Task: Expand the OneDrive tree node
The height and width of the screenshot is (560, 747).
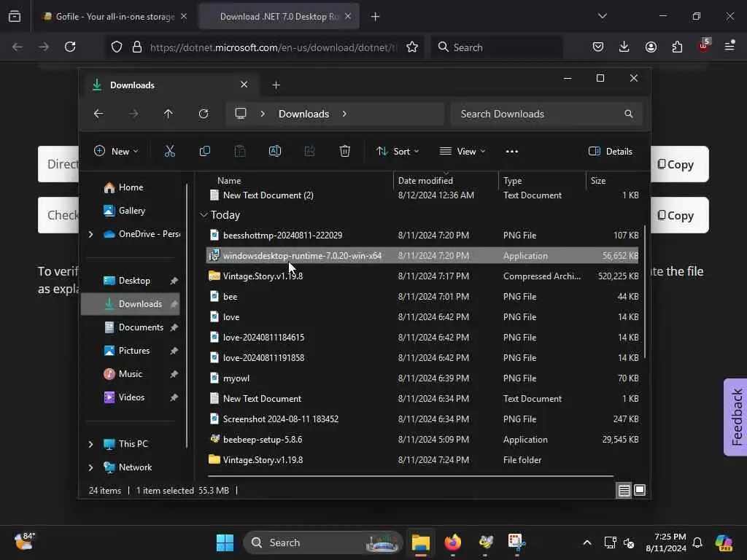Action: coord(90,234)
